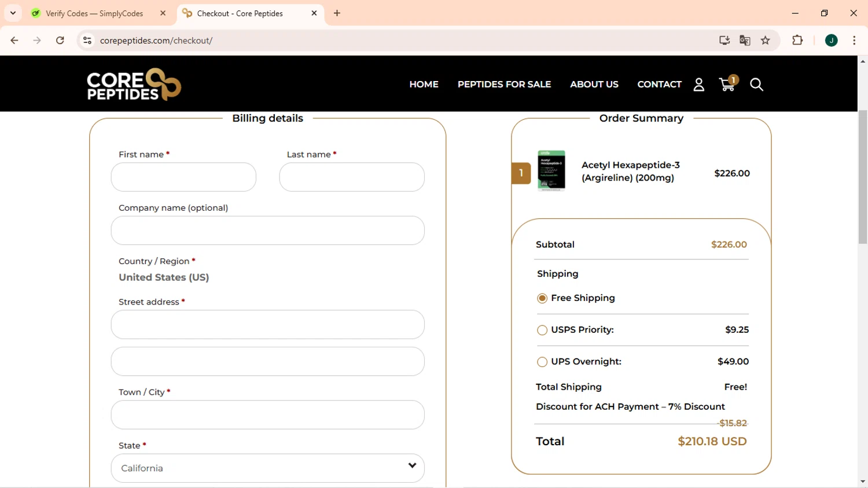Open the Contact page link
Viewport: 868px width, 488px height.
click(x=659, y=85)
